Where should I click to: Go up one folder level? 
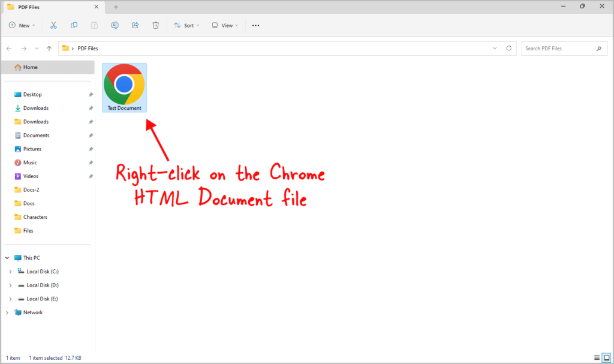(x=49, y=49)
